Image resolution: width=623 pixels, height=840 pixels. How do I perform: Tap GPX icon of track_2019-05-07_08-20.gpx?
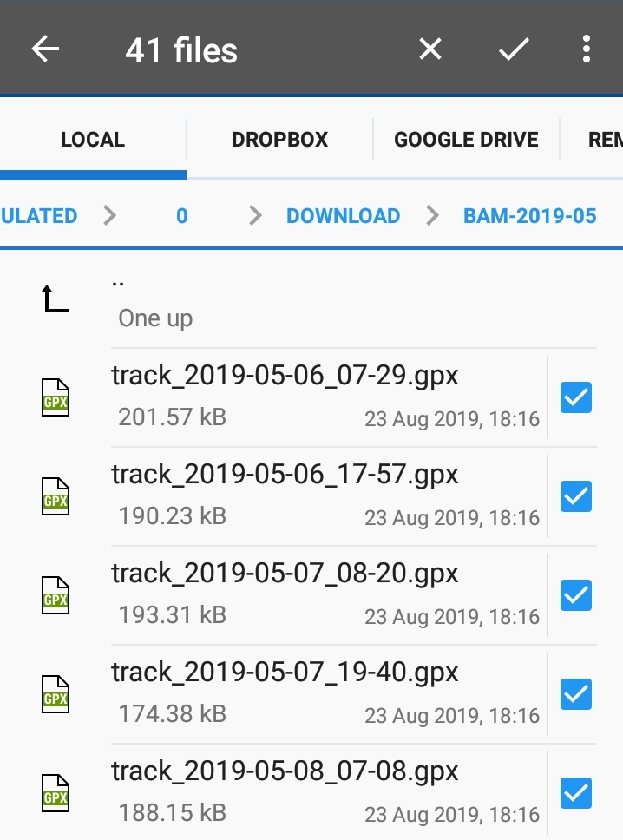(x=56, y=595)
